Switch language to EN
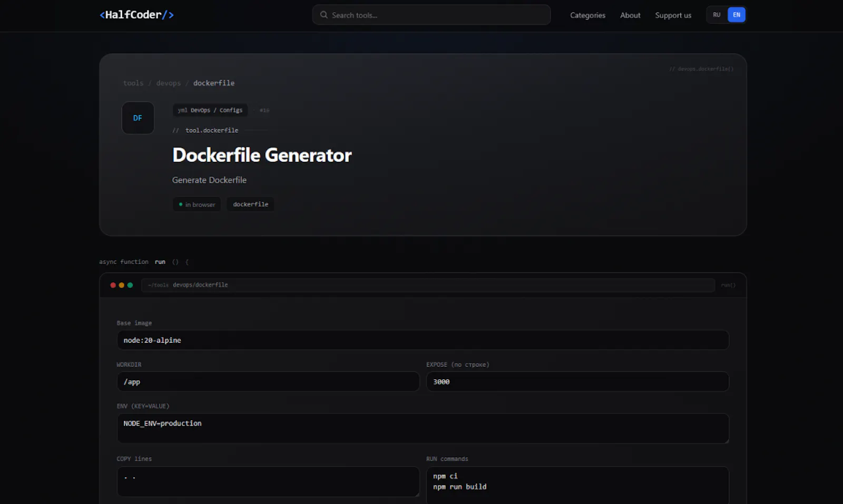Image resolution: width=843 pixels, height=504 pixels. click(737, 15)
